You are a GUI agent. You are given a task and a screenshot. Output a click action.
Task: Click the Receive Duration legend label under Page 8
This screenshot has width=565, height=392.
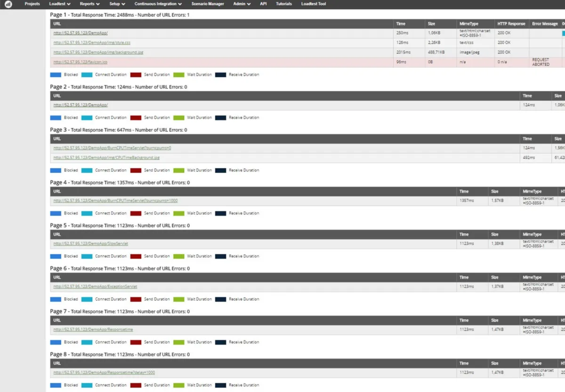pyautogui.click(x=244, y=385)
